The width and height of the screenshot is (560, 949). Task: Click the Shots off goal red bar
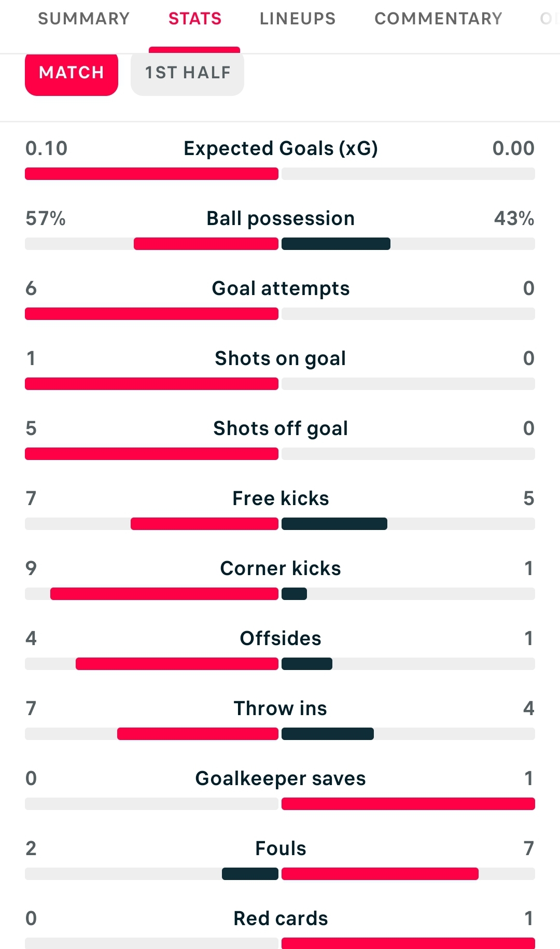pyautogui.click(x=151, y=454)
